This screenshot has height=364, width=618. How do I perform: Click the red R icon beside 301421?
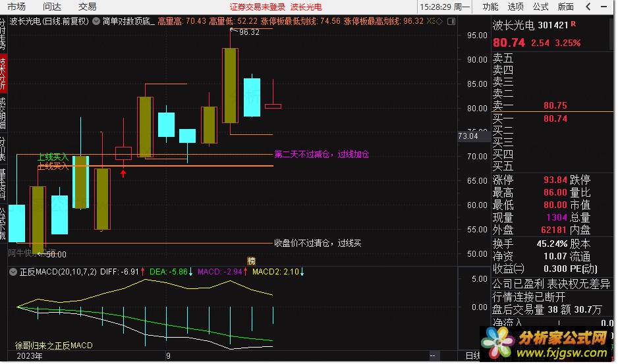573,24
